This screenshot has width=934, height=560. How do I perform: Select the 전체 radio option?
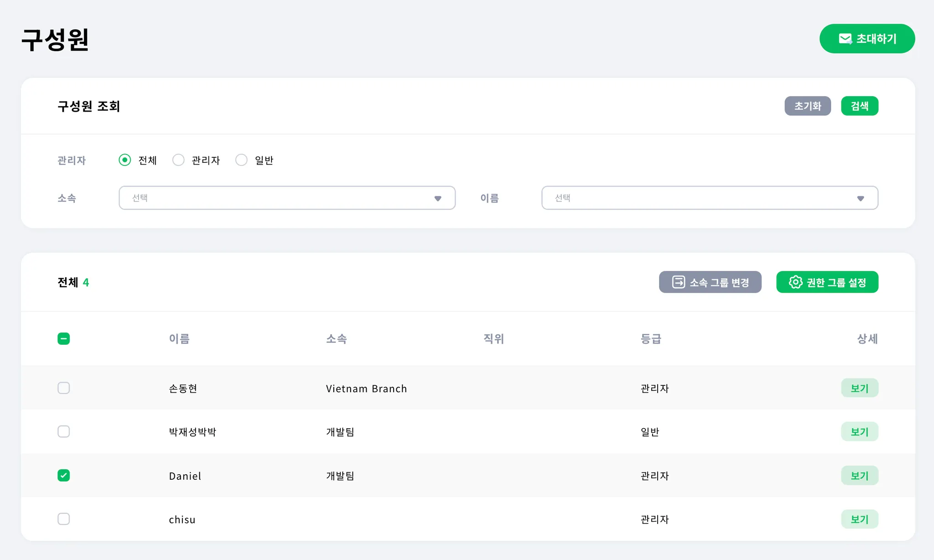coord(125,160)
